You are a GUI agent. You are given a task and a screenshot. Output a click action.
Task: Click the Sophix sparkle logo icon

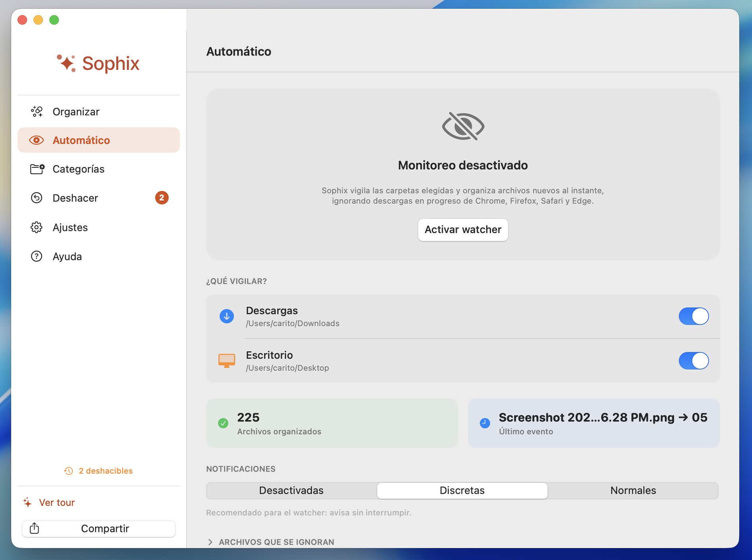tap(66, 63)
